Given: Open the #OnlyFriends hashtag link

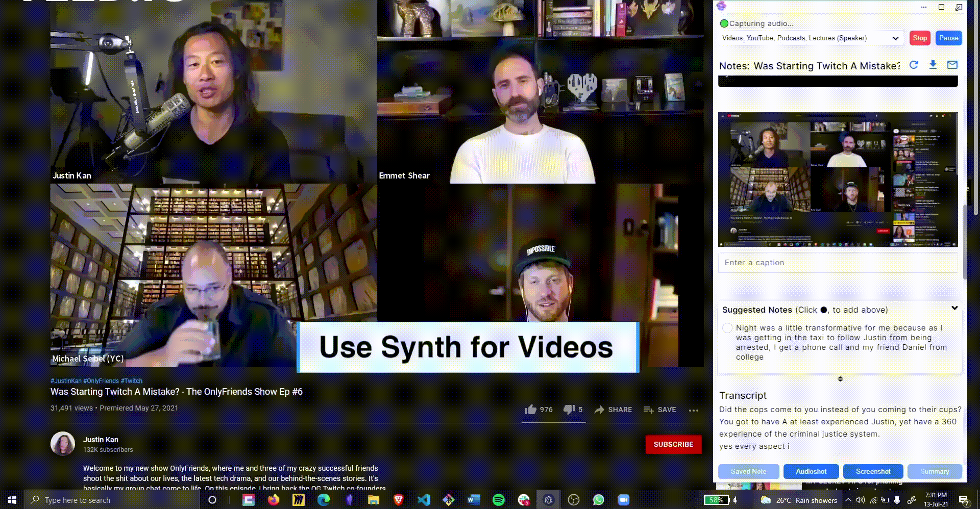Looking at the screenshot, I should click(x=101, y=381).
